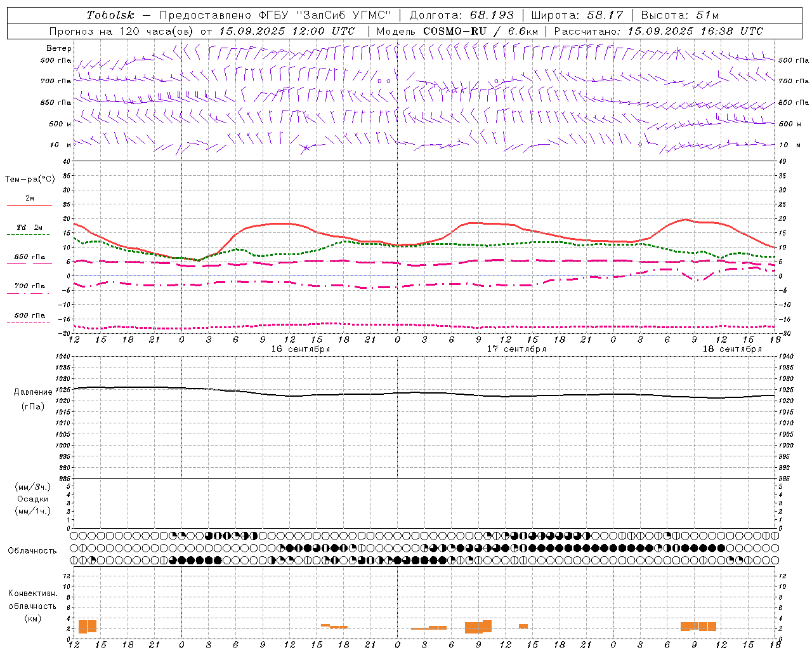
Task: Click the '18 сентября' date label
Action: coord(732,349)
